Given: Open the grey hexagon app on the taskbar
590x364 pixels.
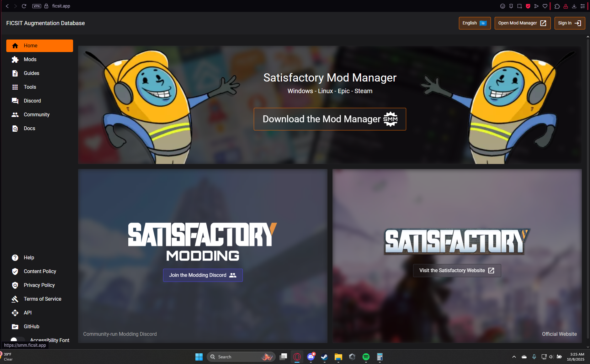Looking at the screenshot, I should point(352,357).
